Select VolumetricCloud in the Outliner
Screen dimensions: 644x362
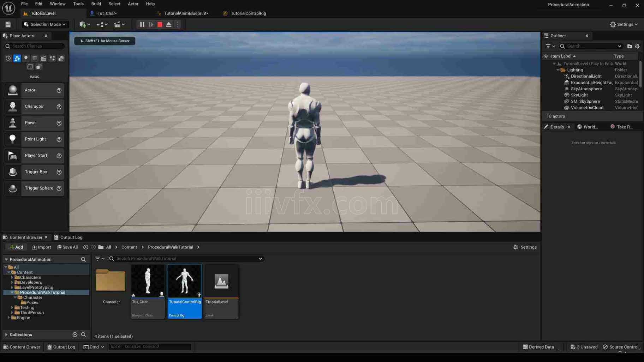tap(587, 108)
